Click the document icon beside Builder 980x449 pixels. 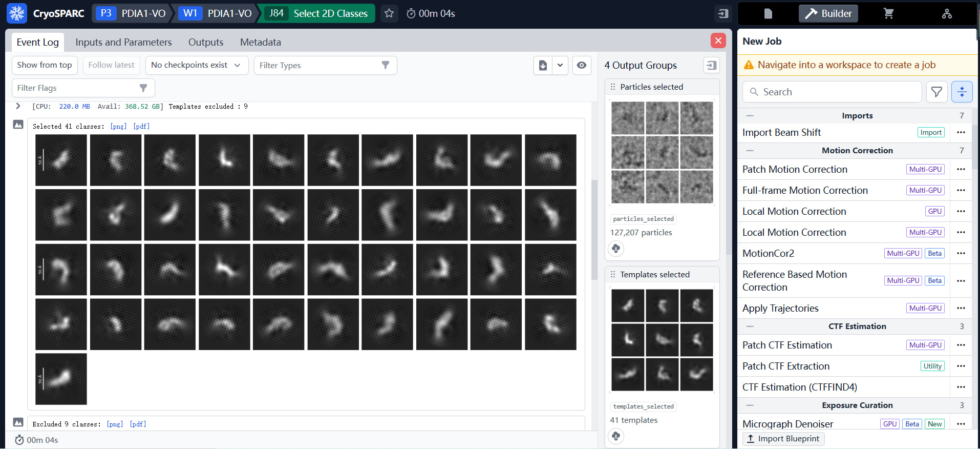768,14
